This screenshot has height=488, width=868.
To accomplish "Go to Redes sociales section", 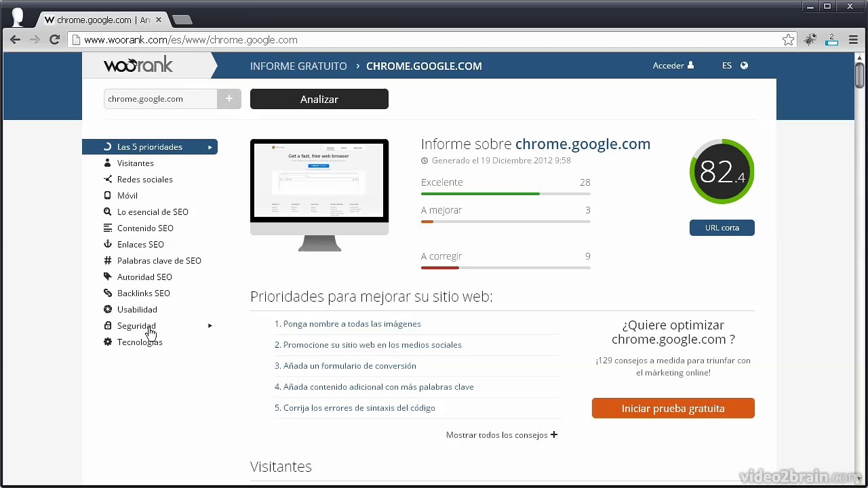I will pos(145,179).
